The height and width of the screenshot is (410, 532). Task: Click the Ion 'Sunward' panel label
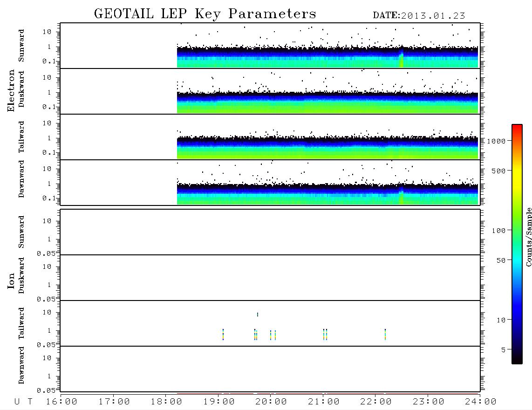pos(21,232)
